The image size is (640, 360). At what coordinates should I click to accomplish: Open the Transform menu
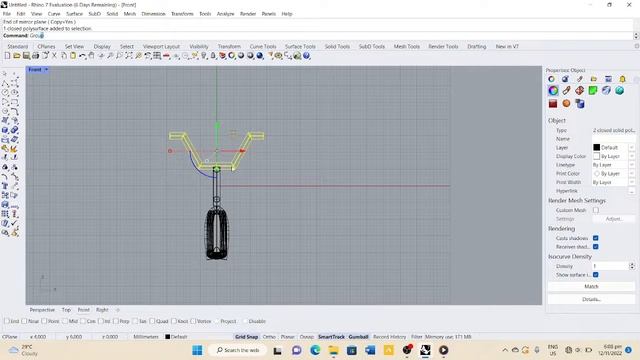coord(182,14)
